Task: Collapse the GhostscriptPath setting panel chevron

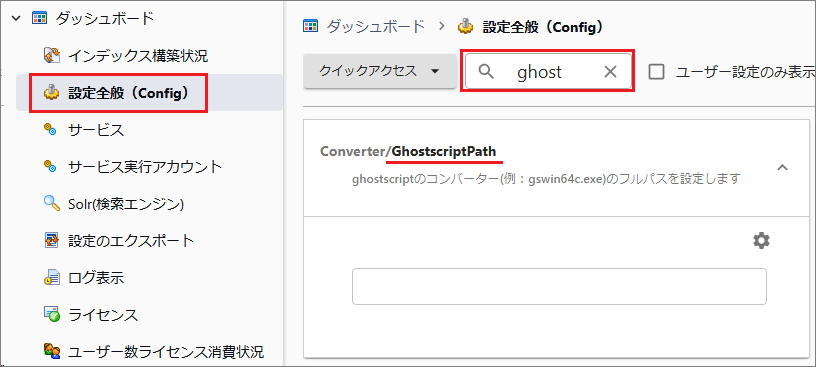Action: click(782, 168)
